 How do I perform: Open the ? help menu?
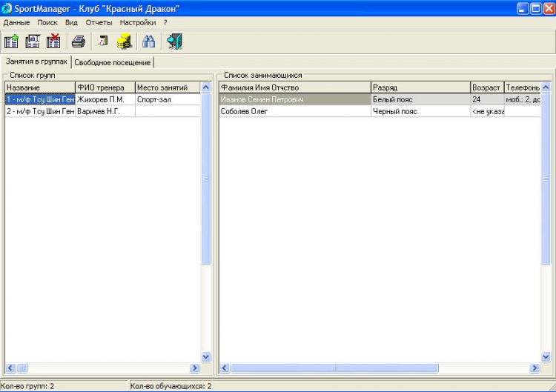click(165, 23)
